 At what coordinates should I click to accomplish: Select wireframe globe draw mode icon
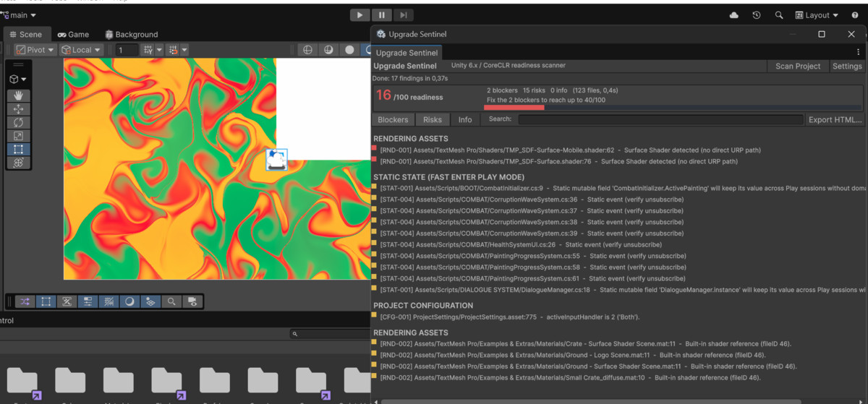coord(307,50)
